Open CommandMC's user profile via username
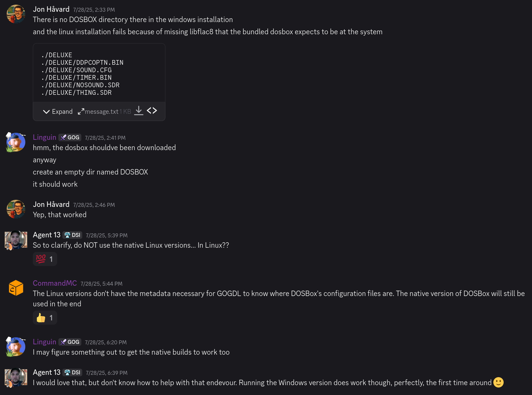 pyautogui.click(x=55, y=283)
